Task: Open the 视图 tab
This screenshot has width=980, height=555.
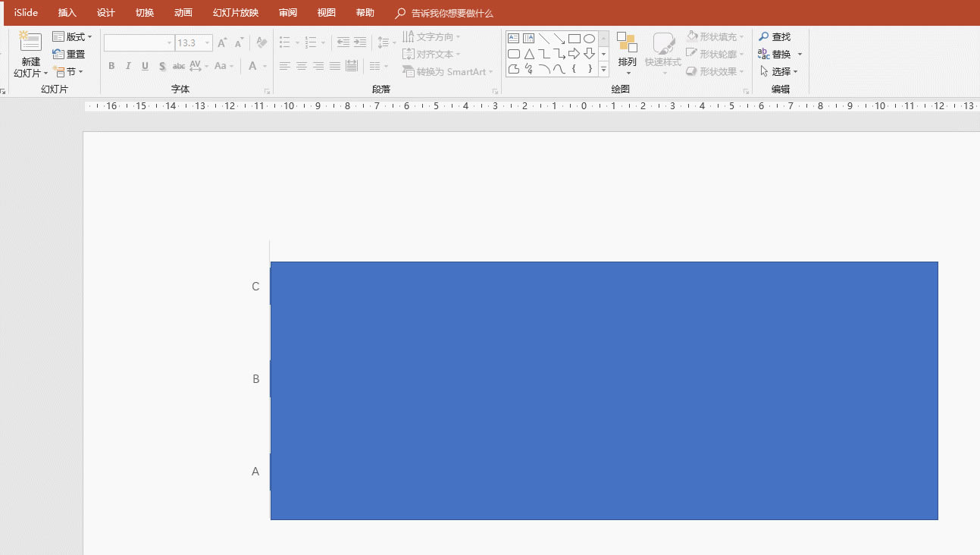Action: (x=327, y=13)
